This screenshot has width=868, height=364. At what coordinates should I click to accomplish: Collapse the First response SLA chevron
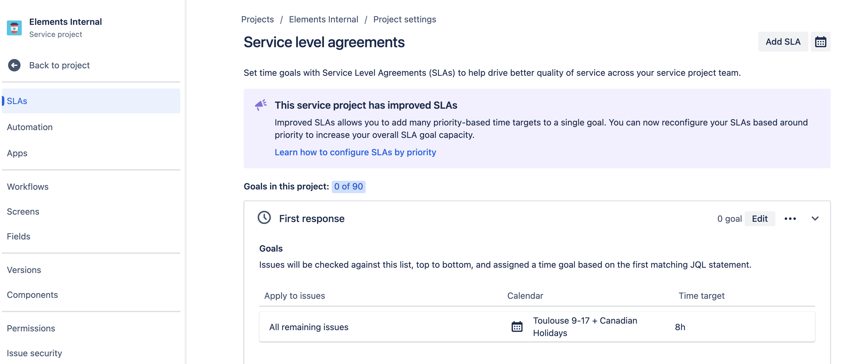click(x=815, y=219)
